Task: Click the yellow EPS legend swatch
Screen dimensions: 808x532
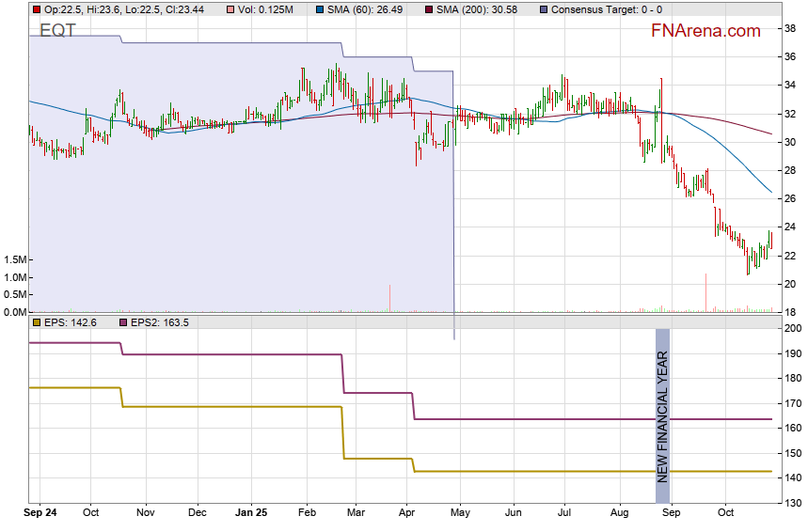Action: (x=36, y=322)
